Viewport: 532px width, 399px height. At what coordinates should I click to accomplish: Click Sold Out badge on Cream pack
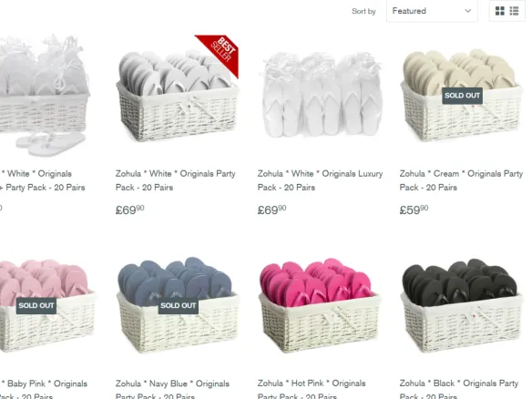point(462,96)
